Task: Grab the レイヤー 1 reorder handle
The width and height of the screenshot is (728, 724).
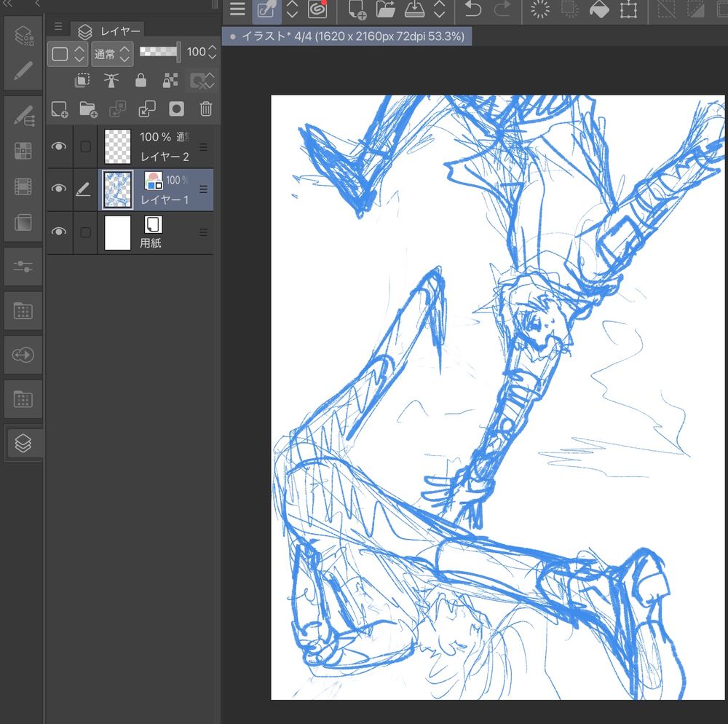Action: tap(203, 189)
